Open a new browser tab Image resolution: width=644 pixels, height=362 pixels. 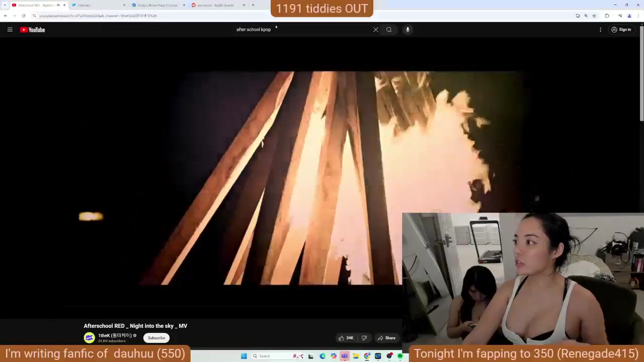(x=253, y=5)
